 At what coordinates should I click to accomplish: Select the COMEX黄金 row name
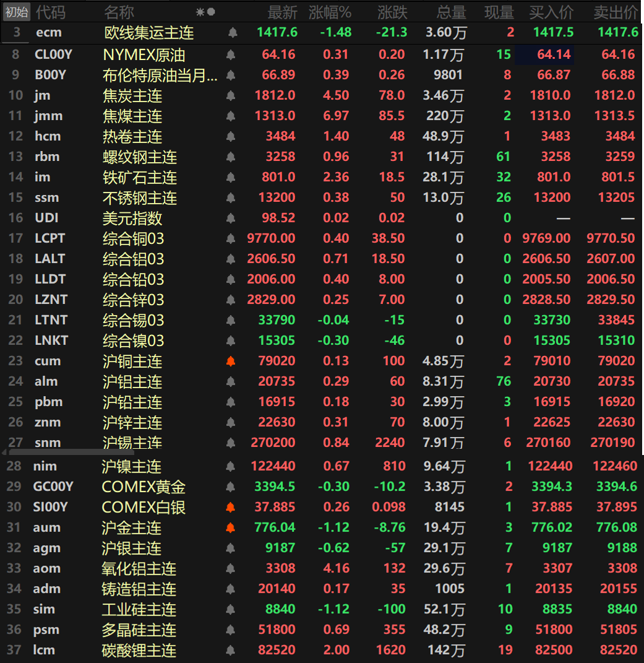pyautogui.click(x=144, y=487)
